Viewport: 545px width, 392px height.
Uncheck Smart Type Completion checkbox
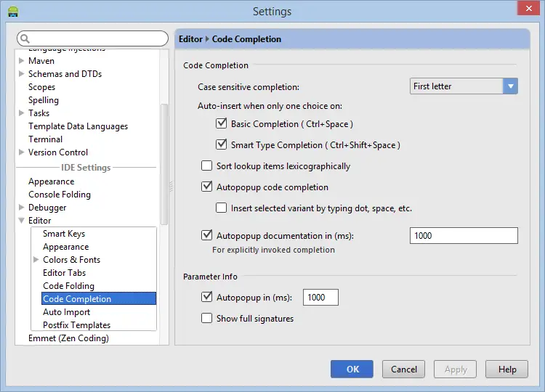pos(222,145)
